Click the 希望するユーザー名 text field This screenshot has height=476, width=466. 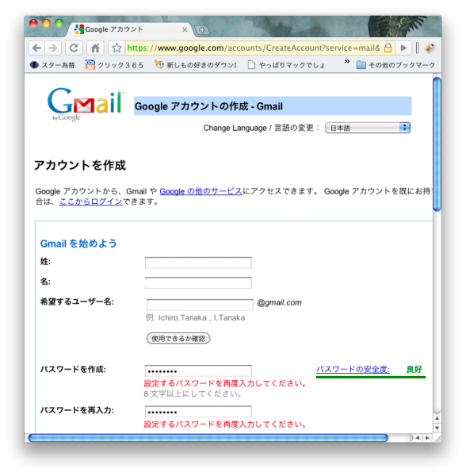pyautogui.click(x=200, y=305)
